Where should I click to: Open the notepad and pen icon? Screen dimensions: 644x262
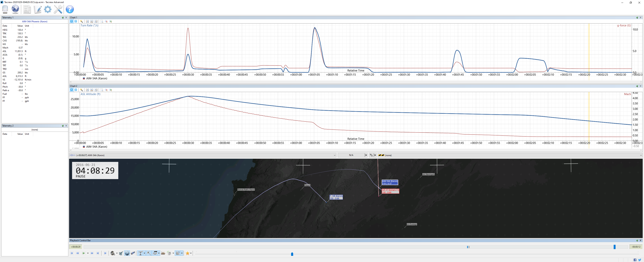point(37,10)
